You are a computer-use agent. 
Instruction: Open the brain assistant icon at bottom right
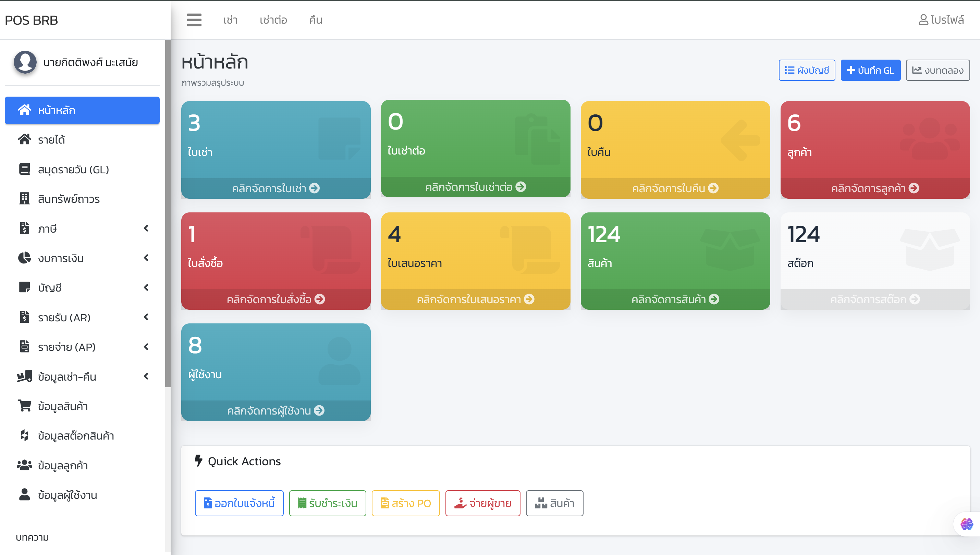point(966,524)
